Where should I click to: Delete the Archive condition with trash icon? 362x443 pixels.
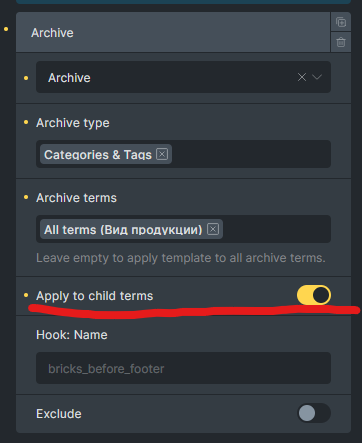click(x=341, y=42)
